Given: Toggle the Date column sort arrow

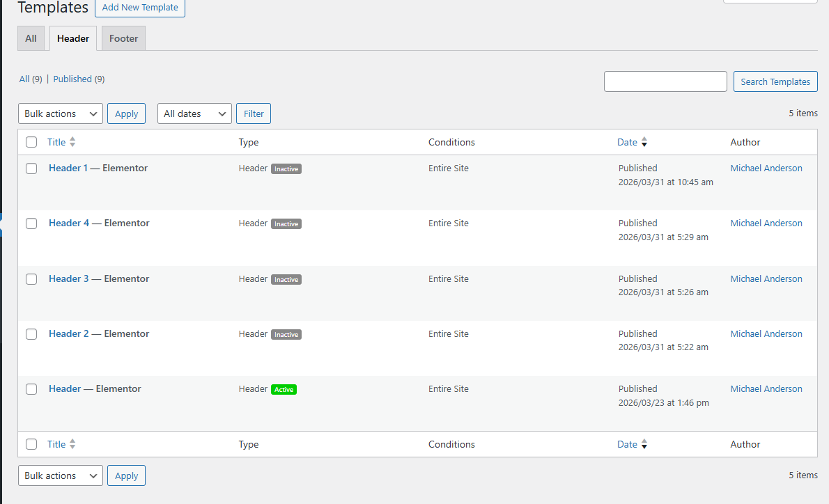Looking at the screenshot, I should 643,142.
